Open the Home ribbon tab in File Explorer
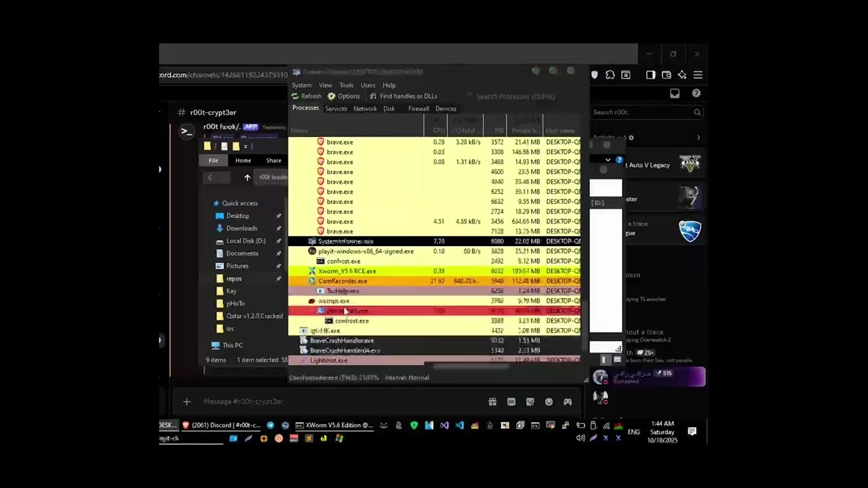Viewport: 868px width, 488px height. [x=243, y=161]
